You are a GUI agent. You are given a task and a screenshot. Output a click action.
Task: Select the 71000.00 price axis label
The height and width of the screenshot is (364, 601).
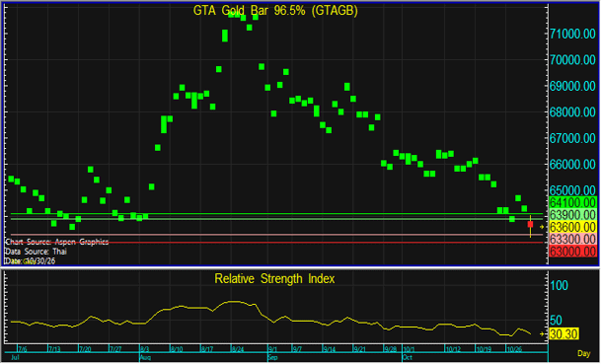point(572,34)
